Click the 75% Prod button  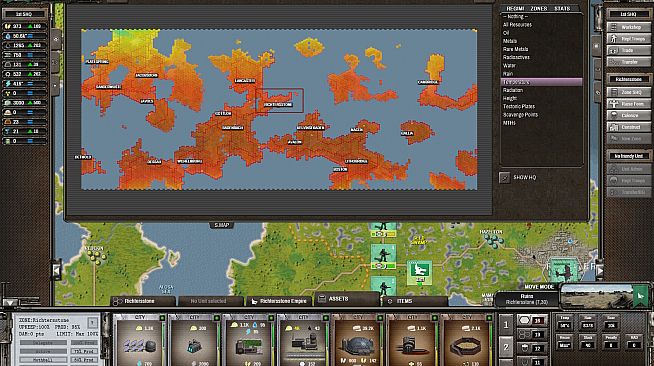[84, 351]
